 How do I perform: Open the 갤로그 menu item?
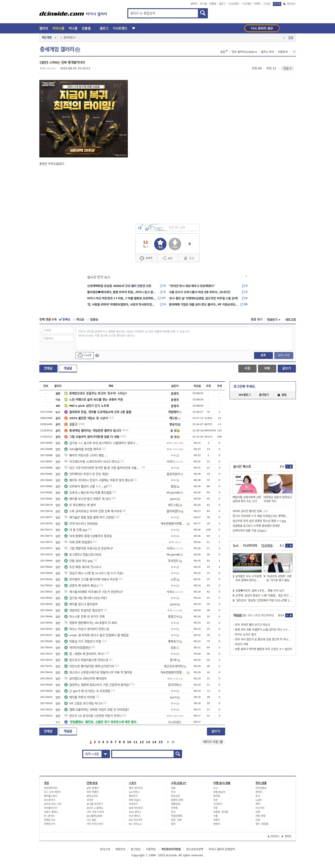[104, 28]
